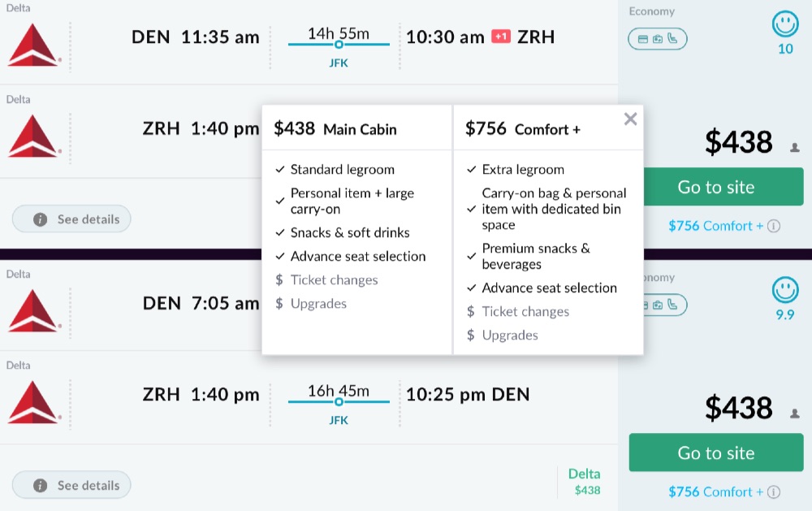The image size is (812, 511).
Task: Expand See details for the second itinerary
Action: click(71, 486)
